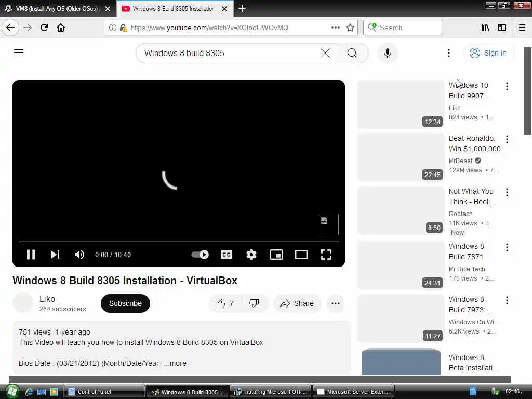Clear the YouTube search box with X

(x=325, y=53)
